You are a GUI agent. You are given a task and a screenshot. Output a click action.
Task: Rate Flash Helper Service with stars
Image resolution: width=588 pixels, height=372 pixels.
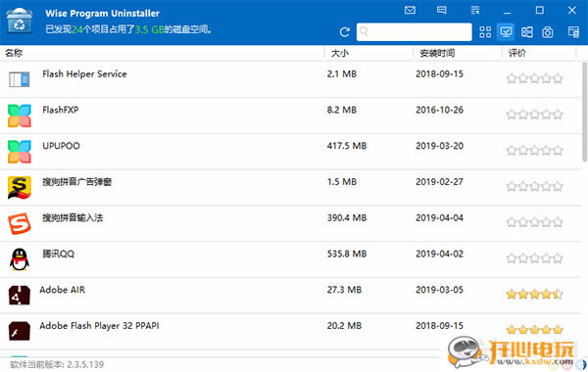pyautogui.click(x=534, y=78)
